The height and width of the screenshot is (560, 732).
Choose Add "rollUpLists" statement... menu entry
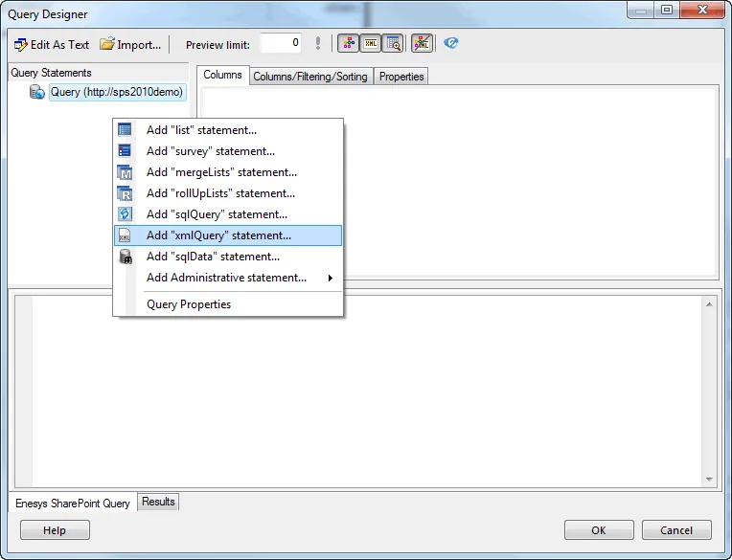pyautogui.click(x=228, y=193)
